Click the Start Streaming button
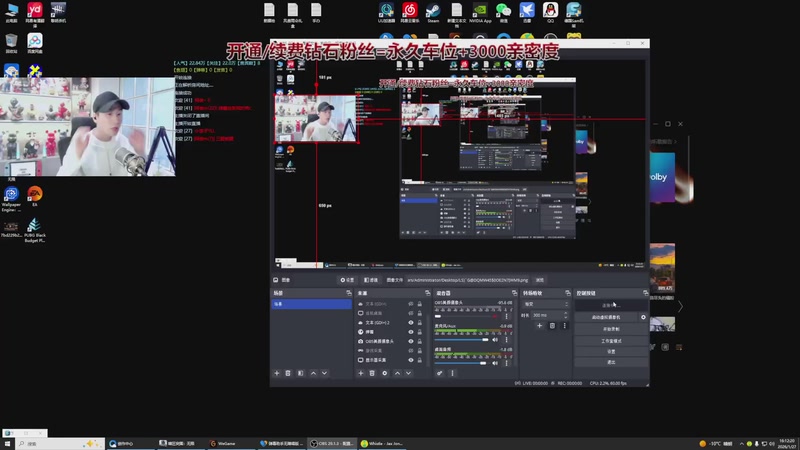 coord(611,305)
